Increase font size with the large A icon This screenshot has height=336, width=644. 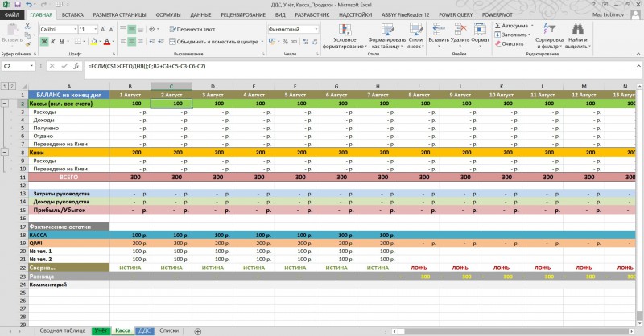pos(103,29)
